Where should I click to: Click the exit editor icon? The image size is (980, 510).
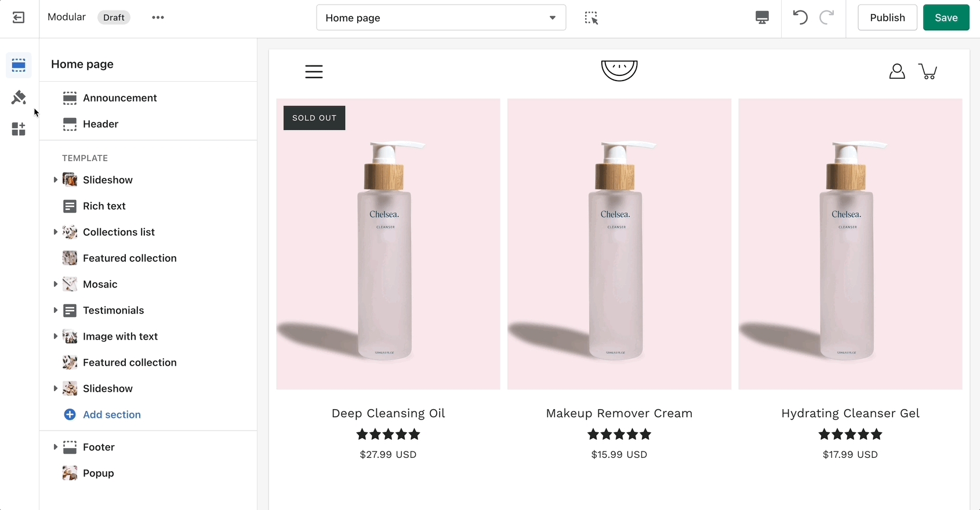pos(19,17)
